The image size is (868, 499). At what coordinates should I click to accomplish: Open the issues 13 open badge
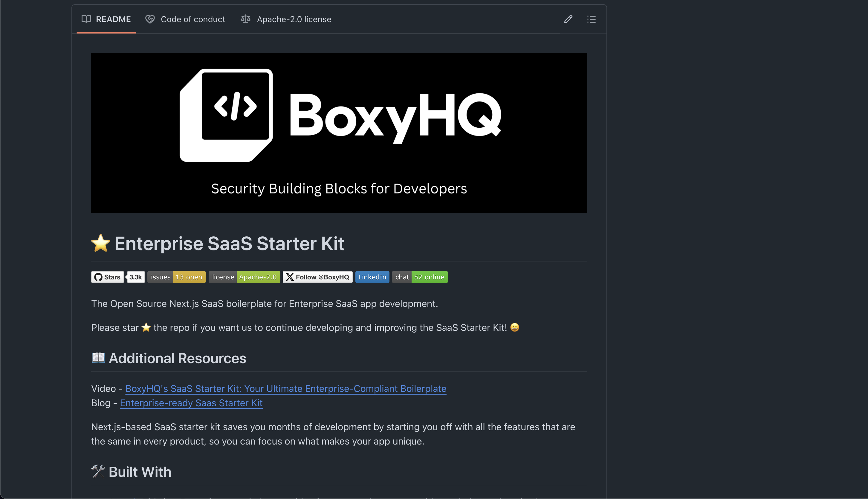[x=176, y=277]
